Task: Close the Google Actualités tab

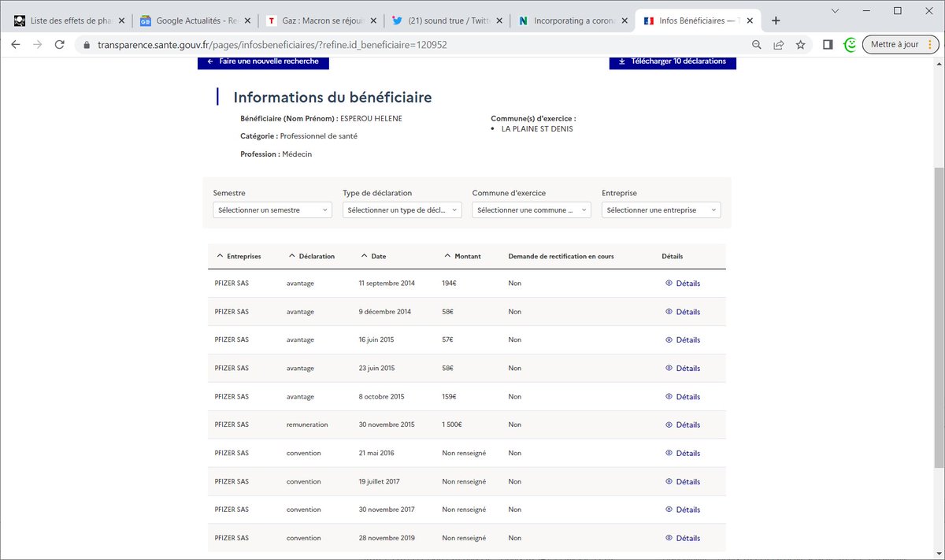Action: pos(247,20)
